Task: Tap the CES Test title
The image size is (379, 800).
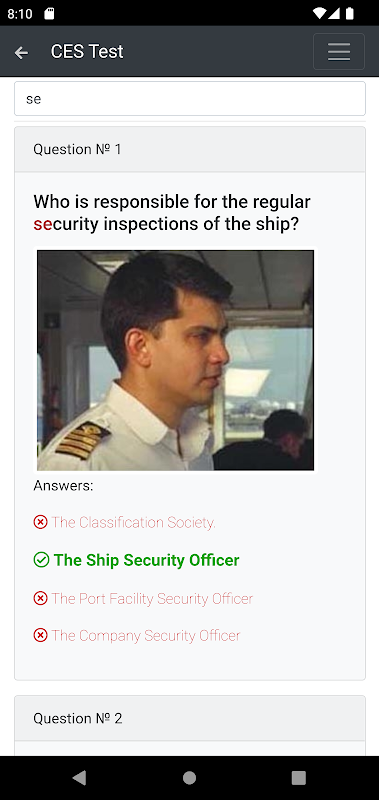Action: [87, 52]
